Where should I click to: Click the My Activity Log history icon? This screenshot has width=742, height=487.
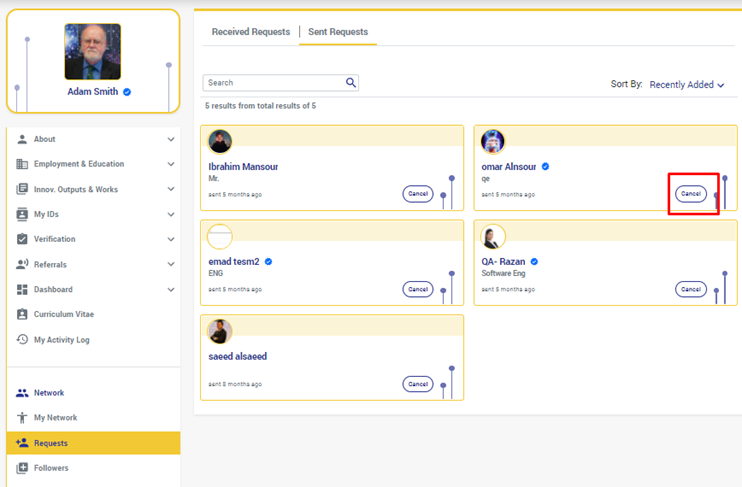22,340
